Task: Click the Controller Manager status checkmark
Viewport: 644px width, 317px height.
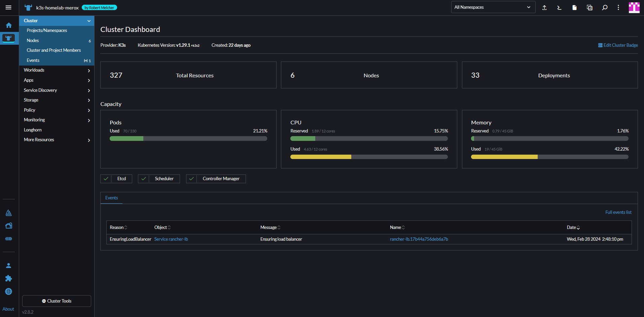Action: click(x=191, y=179)
